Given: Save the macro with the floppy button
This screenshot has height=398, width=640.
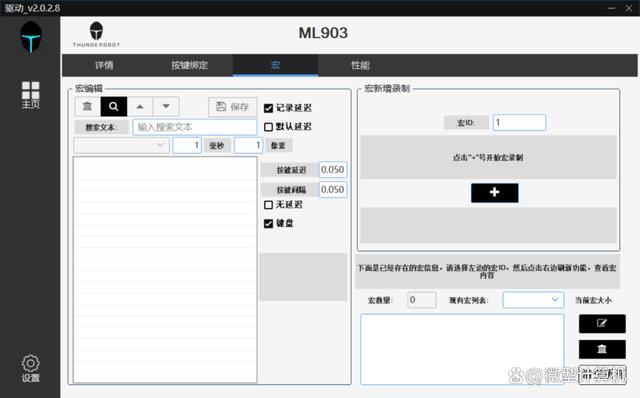Looking at the screenshot, I should 233,107.
